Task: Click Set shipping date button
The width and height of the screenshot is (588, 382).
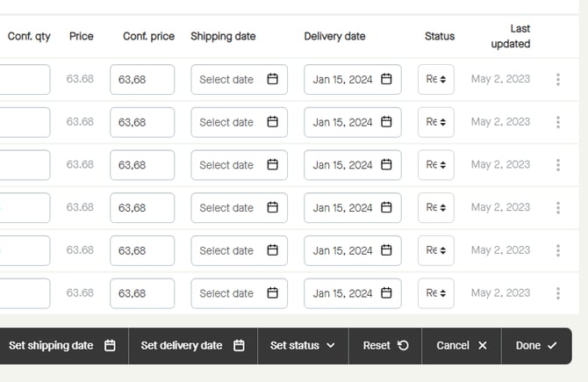Action: pos(61,346)
